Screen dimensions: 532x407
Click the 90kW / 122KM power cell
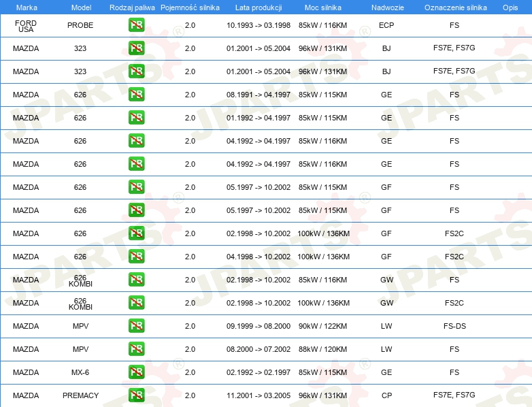(x=322, y=326)
